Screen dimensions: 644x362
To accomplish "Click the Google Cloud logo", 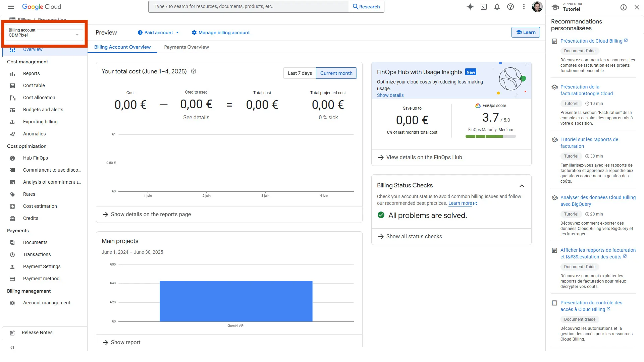I will 42,7.
